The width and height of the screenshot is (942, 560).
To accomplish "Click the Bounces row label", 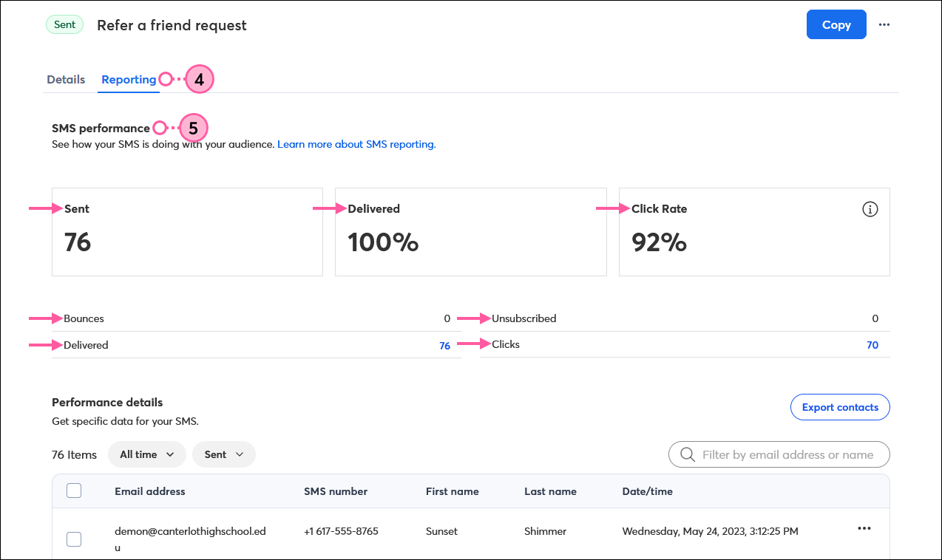I will (x=84, y=319).
